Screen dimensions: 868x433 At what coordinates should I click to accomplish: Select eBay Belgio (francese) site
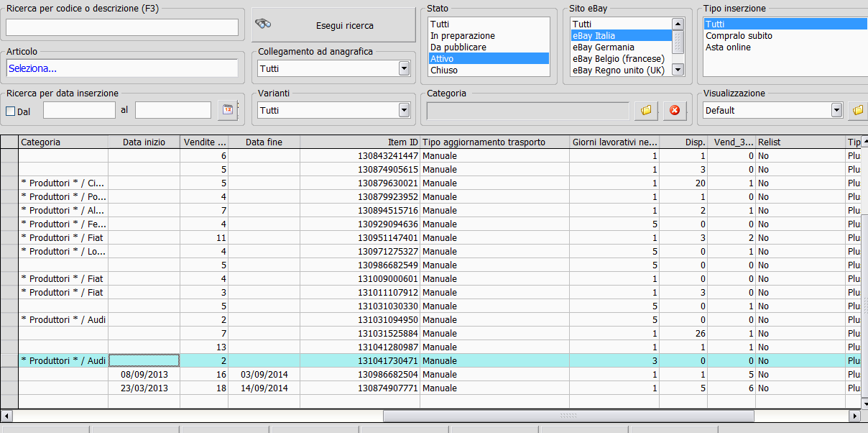[x=621, y=58]
